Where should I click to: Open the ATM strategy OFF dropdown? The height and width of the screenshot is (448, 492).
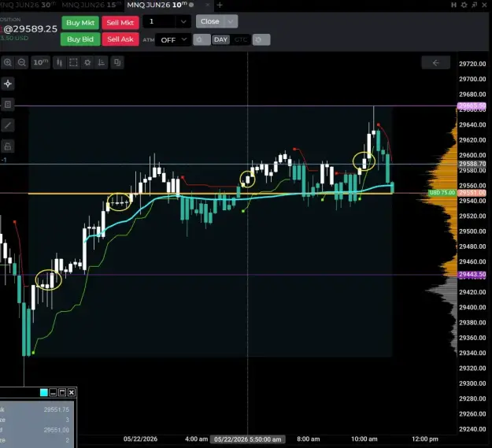[x=173, y=40]
